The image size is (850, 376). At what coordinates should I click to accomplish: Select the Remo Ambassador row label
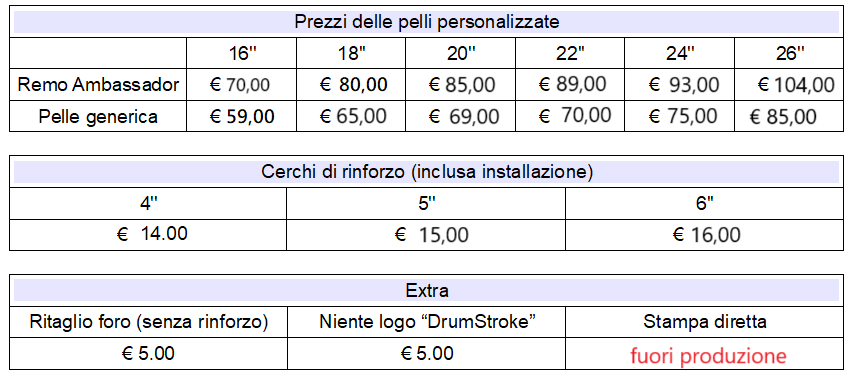(x=98, y=85)
